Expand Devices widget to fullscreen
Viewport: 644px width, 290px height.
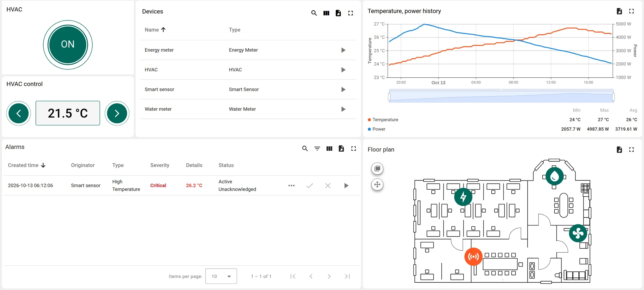[351, 13]
